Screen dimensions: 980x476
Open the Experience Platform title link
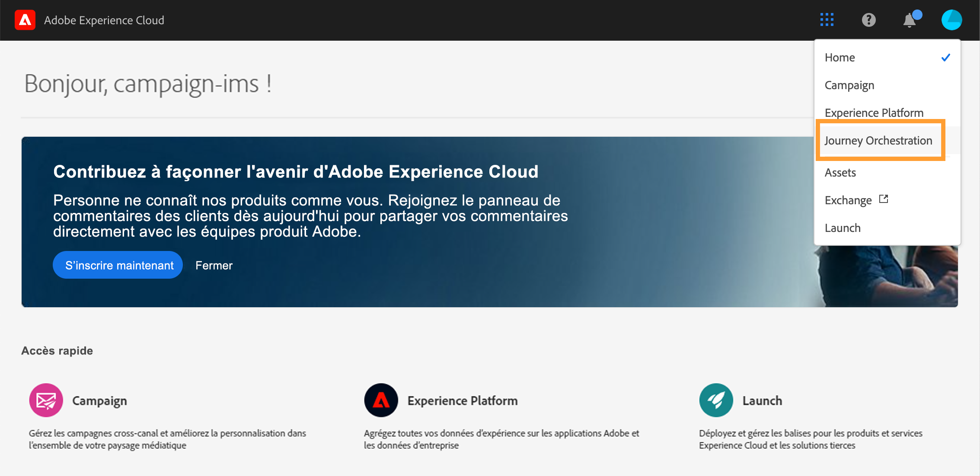(x=462, y=401)
